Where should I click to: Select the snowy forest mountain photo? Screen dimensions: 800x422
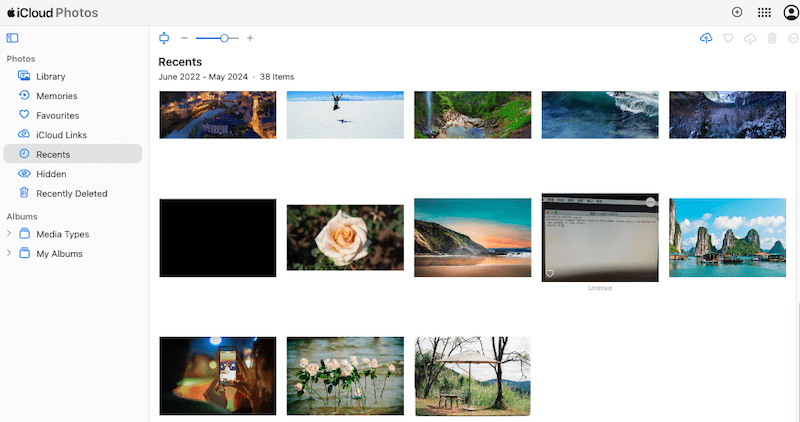[x=728, y=115]
